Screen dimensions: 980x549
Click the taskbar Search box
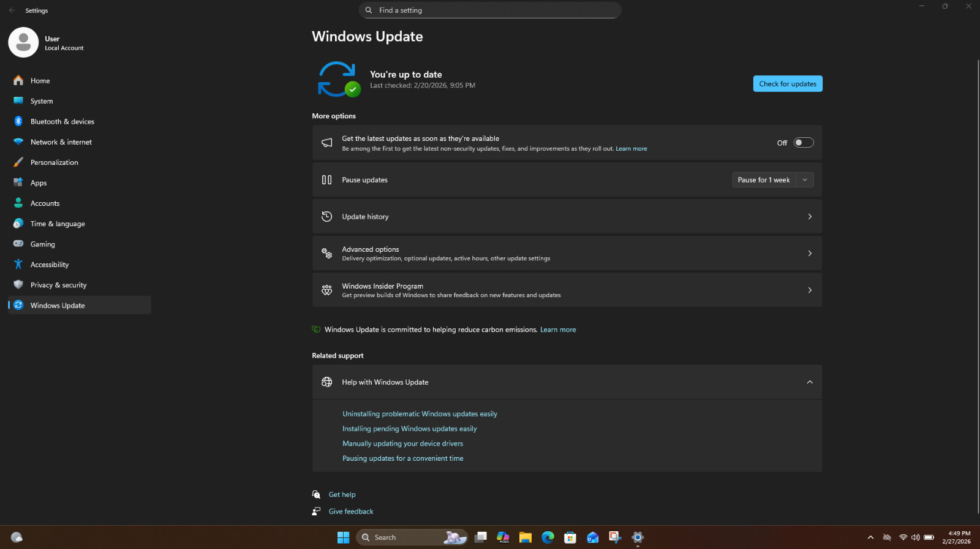coord(412,537)
